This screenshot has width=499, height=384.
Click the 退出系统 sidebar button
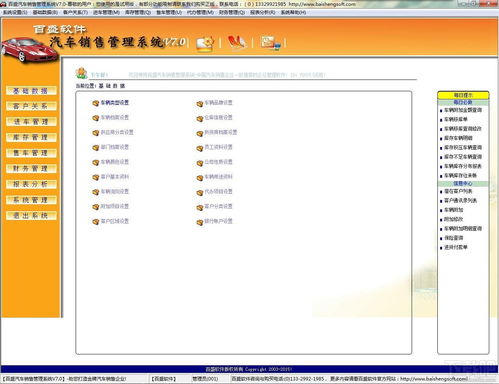(31, 216)
